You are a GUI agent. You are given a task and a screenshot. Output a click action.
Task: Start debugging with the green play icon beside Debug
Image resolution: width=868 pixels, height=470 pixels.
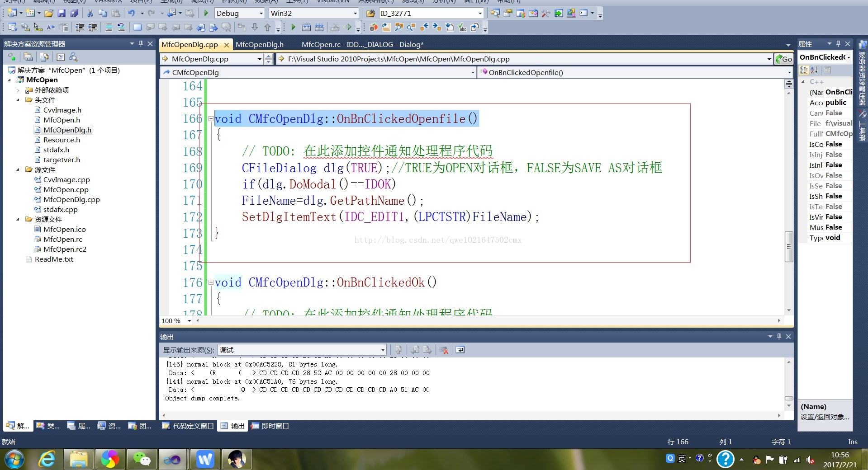tap(206, 13)
